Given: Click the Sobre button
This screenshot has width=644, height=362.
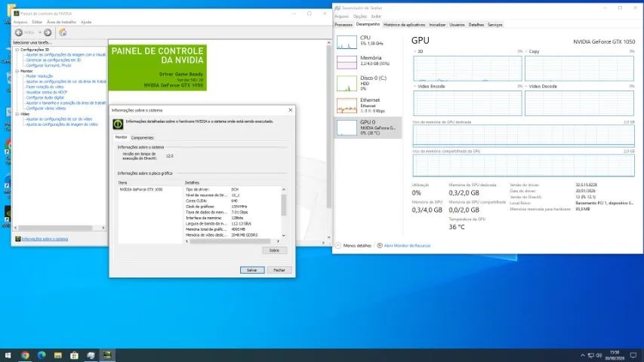Looking at the screenshot, I should 274,250.
